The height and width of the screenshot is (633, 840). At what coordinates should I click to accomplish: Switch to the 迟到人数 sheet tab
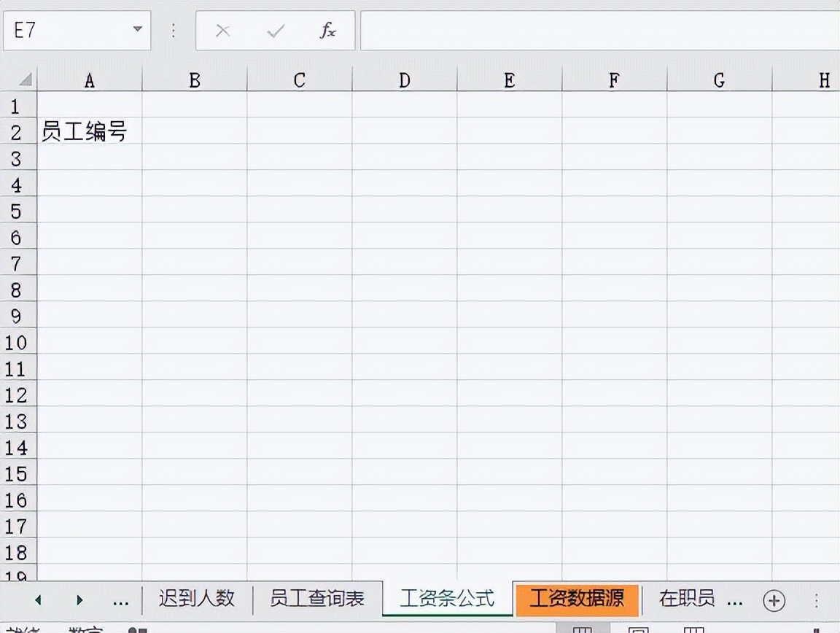[x=197, y=598]
